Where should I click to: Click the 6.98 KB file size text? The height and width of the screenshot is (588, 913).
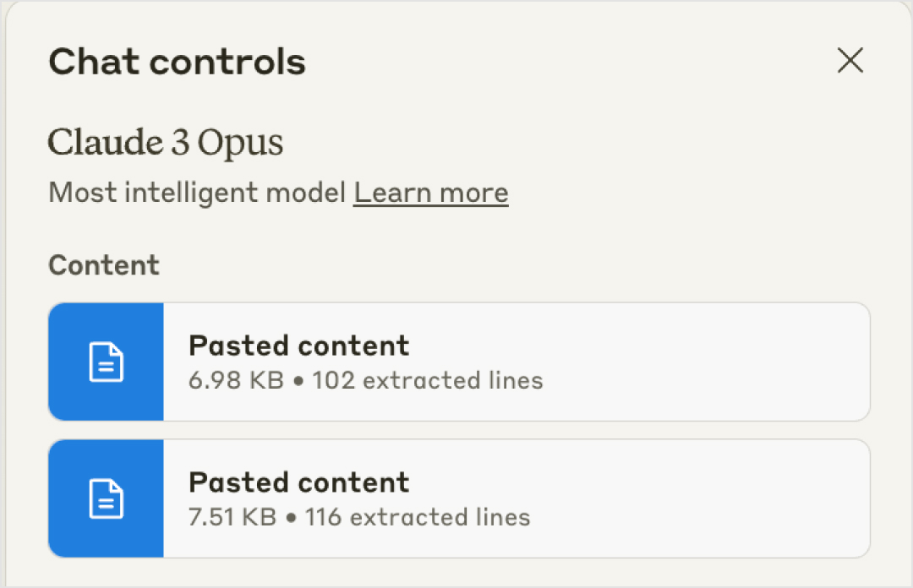(x=236, y=380)
